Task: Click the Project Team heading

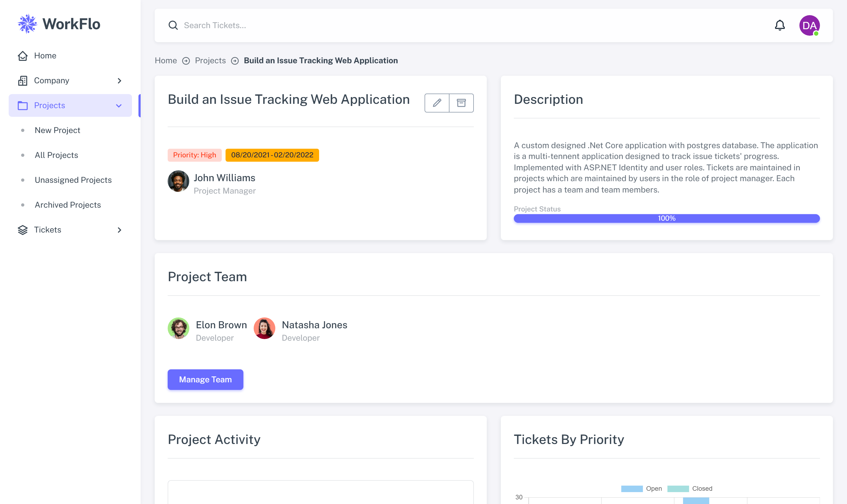Action: (207, 277)
